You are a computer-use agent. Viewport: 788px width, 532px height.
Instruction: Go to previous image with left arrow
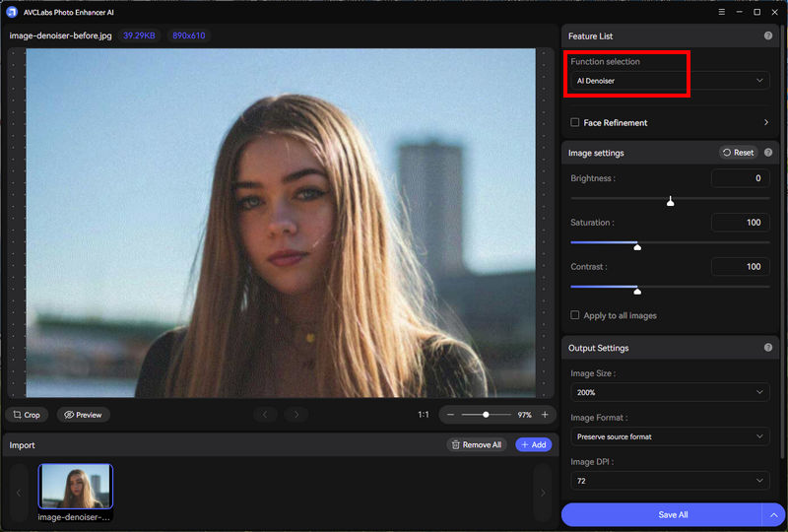[264, 415]
